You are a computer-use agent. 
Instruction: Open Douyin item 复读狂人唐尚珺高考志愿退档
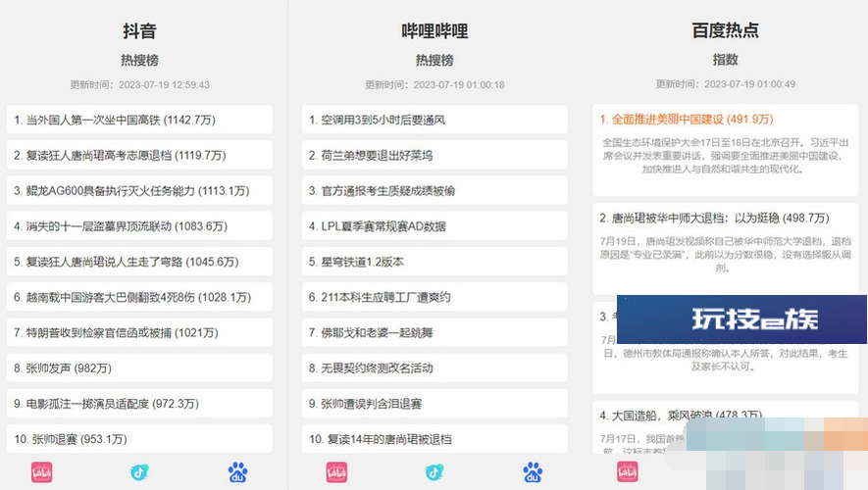click(139, 155)
